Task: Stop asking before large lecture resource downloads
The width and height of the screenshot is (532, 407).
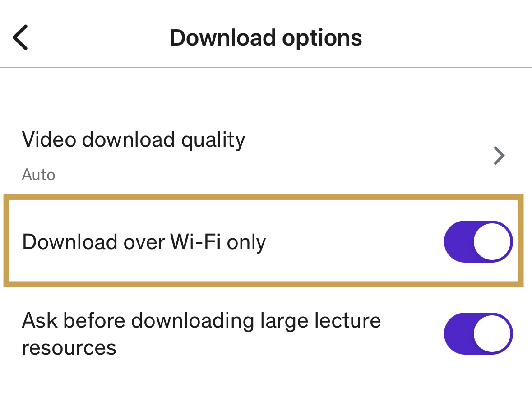Action: click(x=478, y=334)
